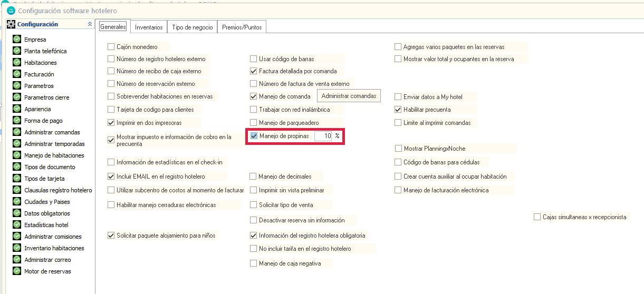Open the Premios/Puntos tab

tap(242, 27)
